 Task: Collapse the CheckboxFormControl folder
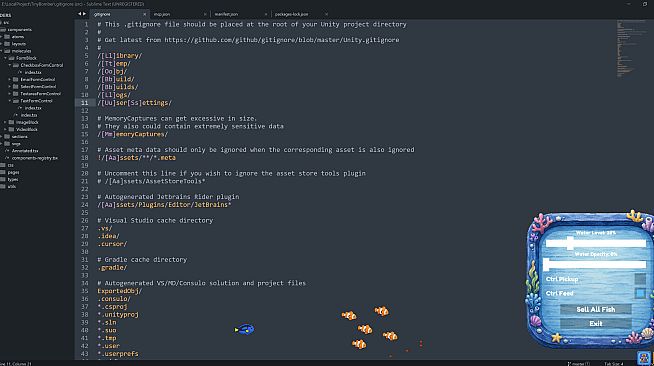coord(10,65)
